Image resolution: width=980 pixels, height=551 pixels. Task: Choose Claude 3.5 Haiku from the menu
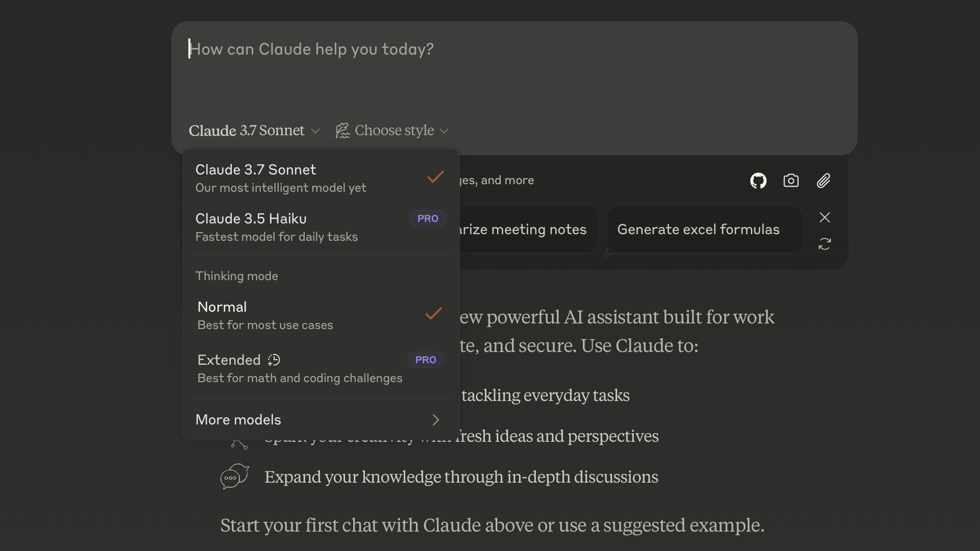click(277, 227)
